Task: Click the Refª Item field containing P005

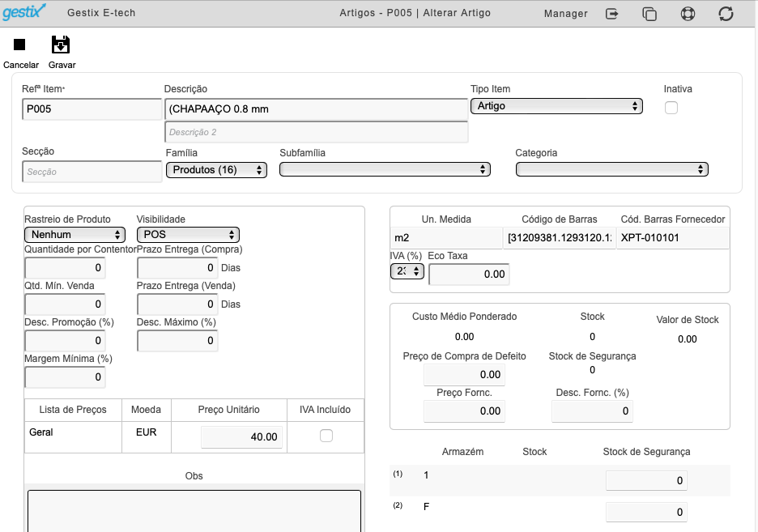Action: tap(92, 109)
